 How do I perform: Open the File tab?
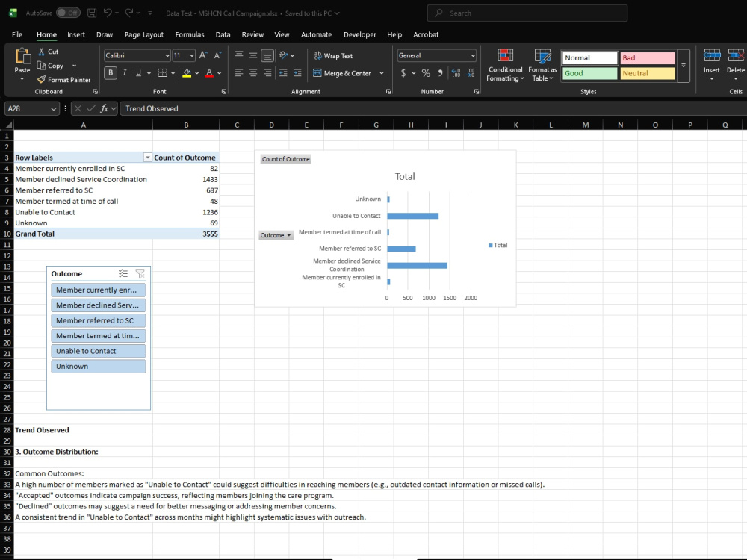(17, 34)
